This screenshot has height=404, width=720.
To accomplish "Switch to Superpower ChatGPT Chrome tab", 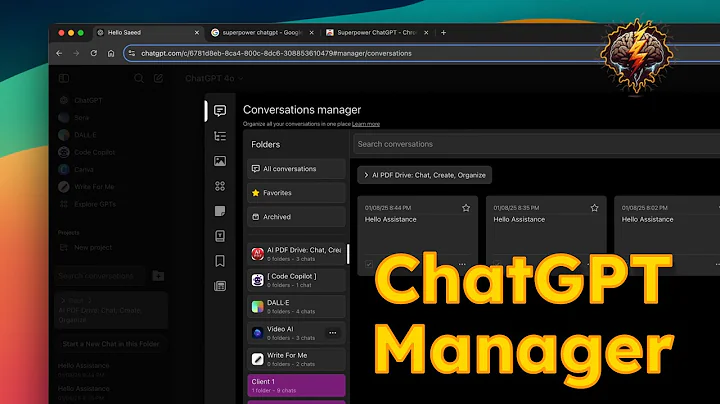I will point(377,33).
